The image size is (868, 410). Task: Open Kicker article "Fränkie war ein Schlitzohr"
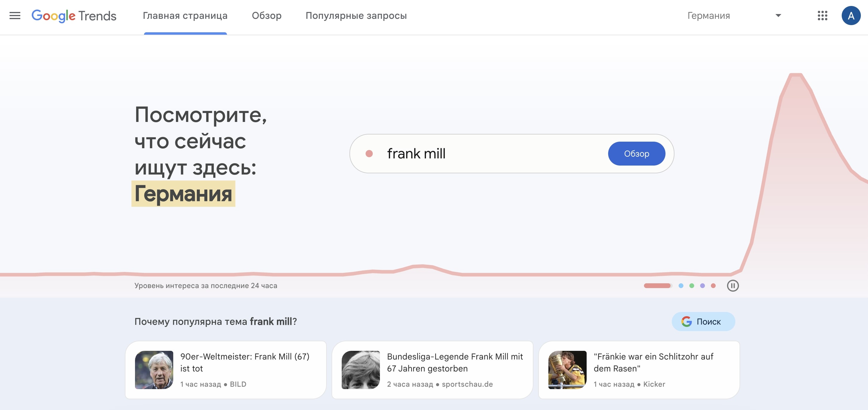(639, 370)
